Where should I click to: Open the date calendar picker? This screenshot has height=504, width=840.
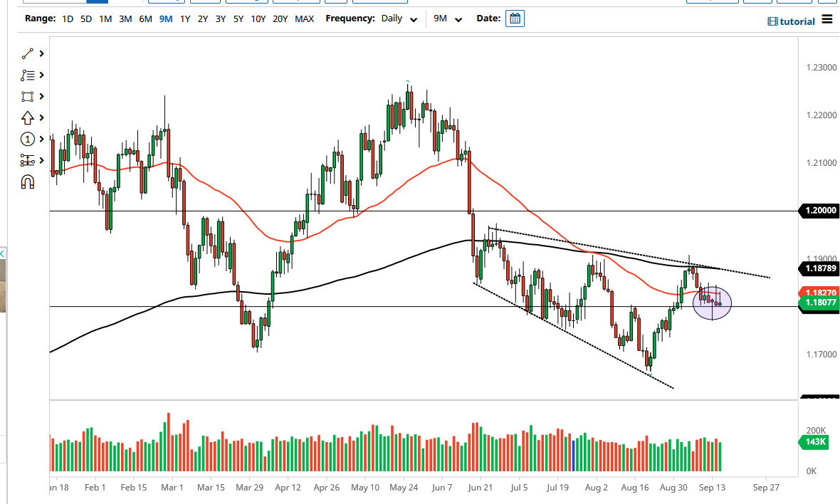[x=515, y=19]
